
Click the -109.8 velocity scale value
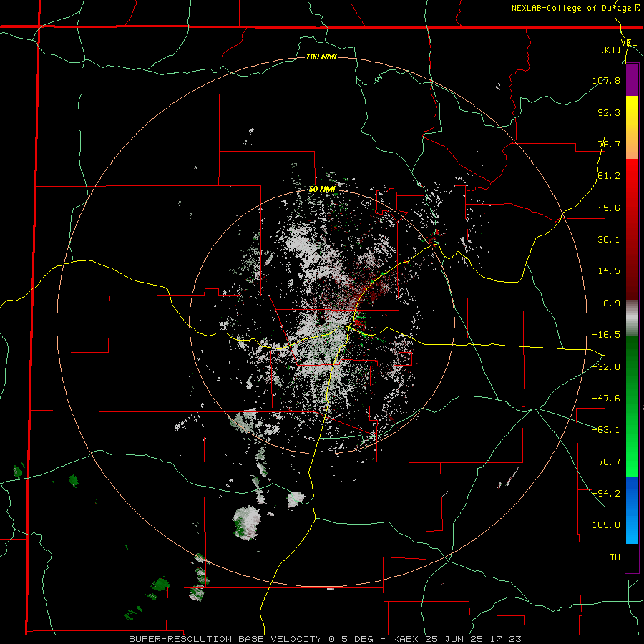(604, 525)
